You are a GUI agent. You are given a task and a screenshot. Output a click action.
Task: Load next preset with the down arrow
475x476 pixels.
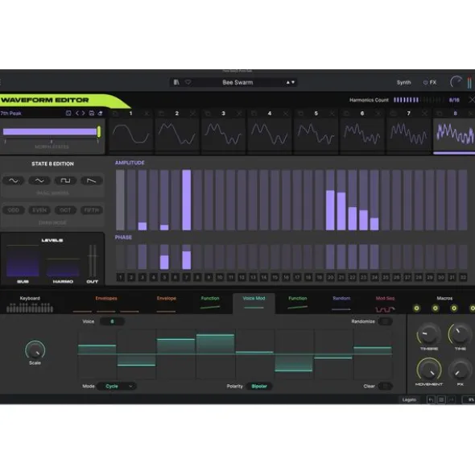[293, 82]
